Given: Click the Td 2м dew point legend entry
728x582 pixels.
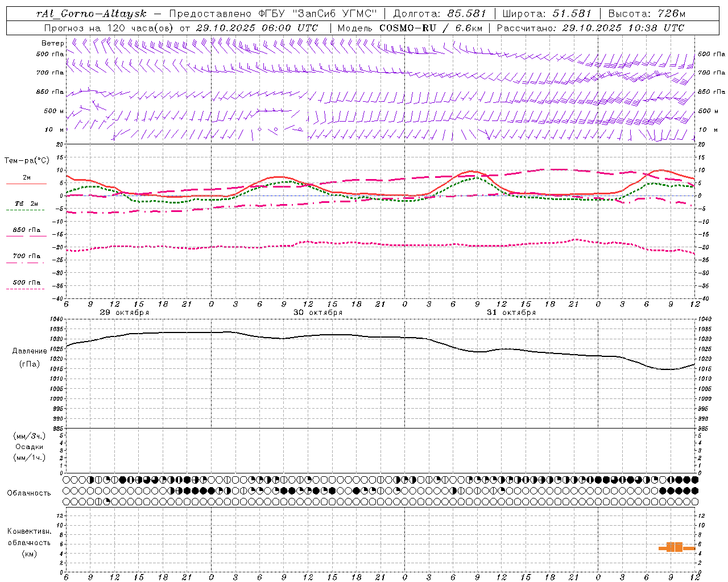Looking at the screenshot, I should pyautogui.click(x=26, y=203).
